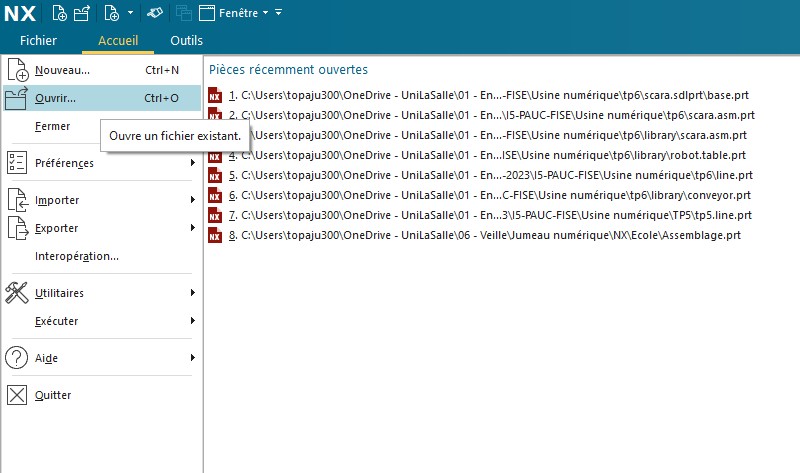Choose Ouvrir... from the file menu
This screenshot has height=473, width=800.
(x=102, y=98)
